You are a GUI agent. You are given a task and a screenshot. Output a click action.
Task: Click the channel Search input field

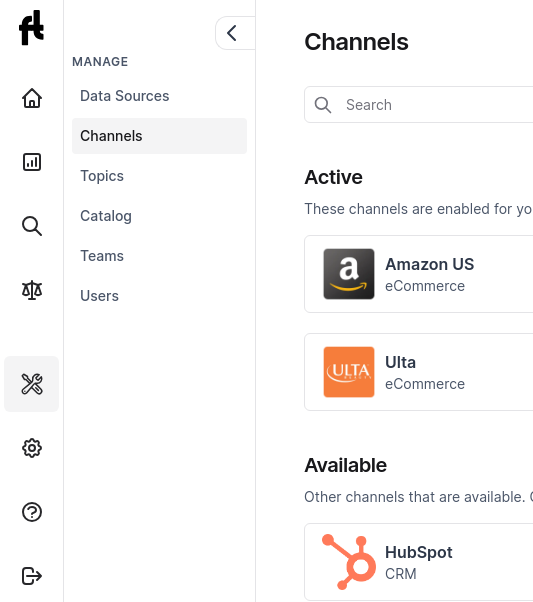419,105
